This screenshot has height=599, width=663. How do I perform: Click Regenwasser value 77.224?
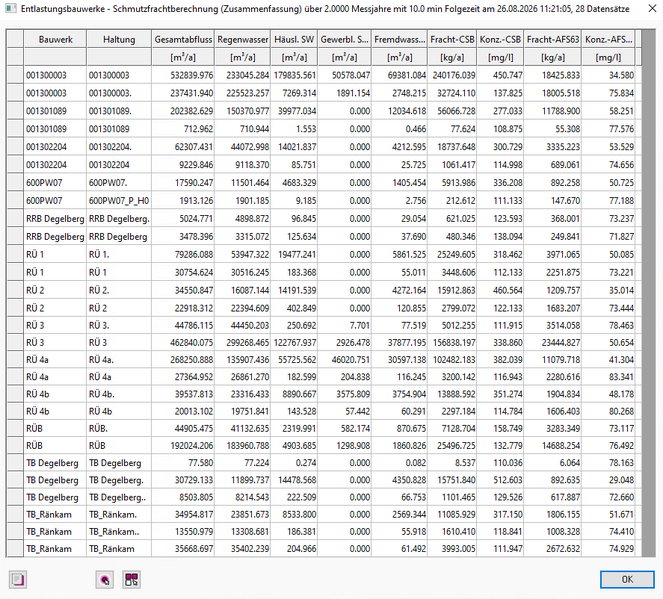[x=243, y=463]
